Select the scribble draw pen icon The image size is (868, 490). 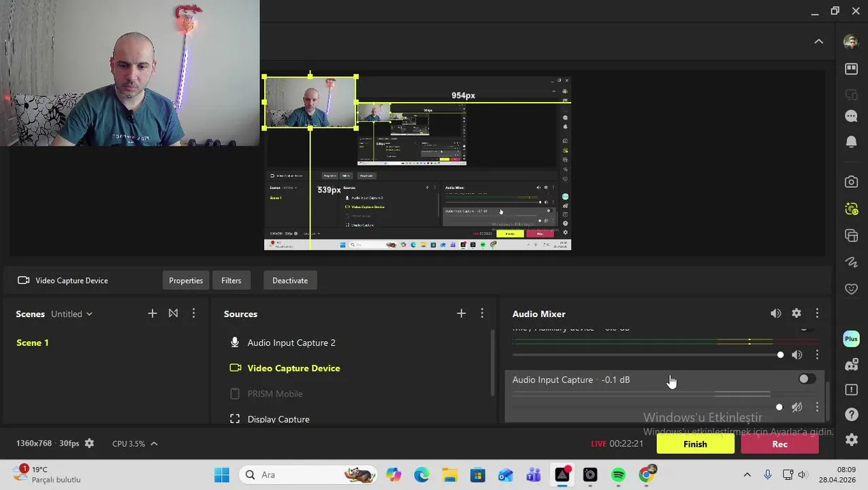tap(851, 262)
